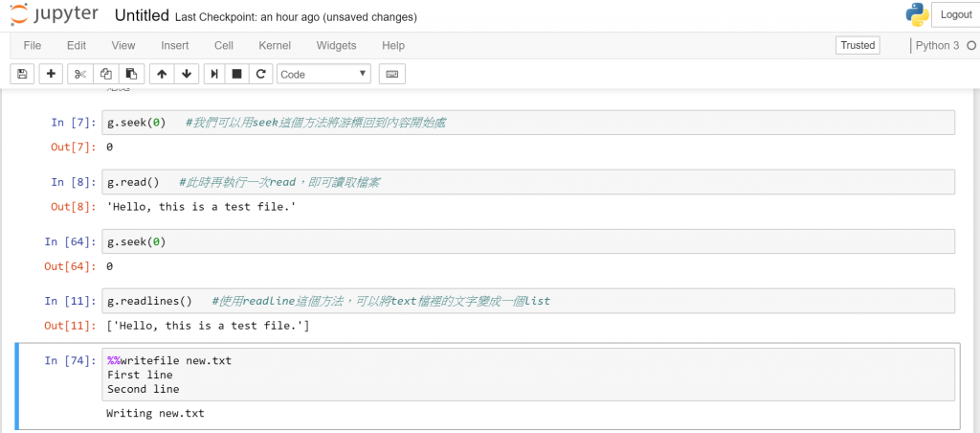The width and height of the screenshot is (980, 433).
Task: Move selected cell down with arrow icon
Action: [186, 74]
